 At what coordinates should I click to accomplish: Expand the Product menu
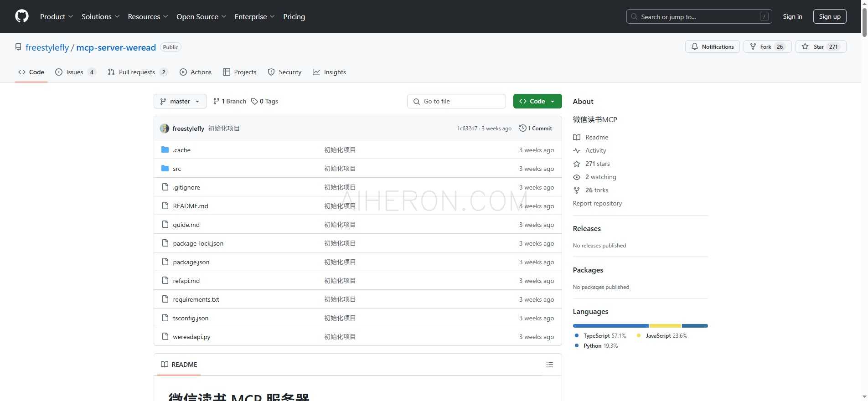click(x=56, y=16)
